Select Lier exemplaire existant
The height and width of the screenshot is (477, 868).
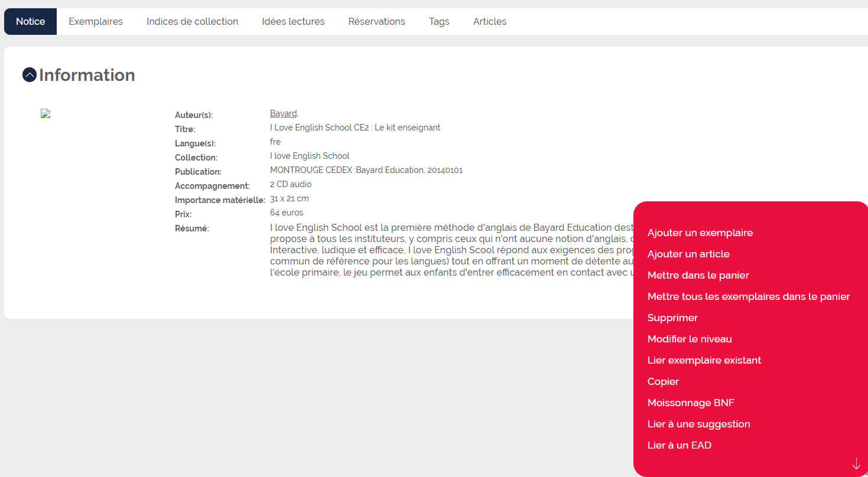coord(704,360)
